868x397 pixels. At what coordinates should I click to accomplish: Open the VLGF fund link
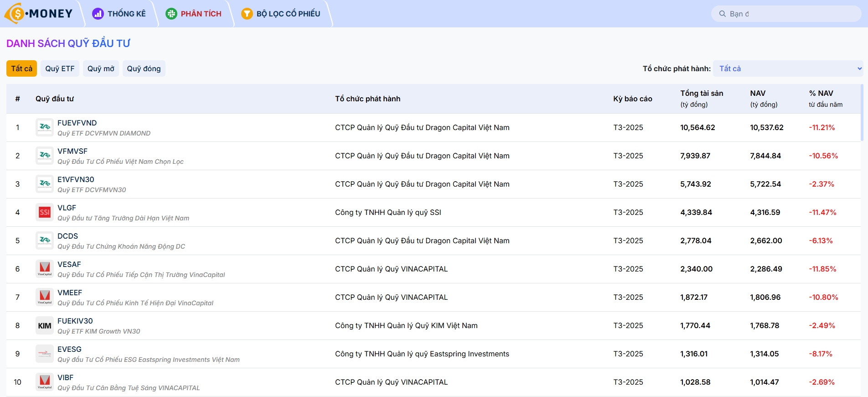point(67,208)
